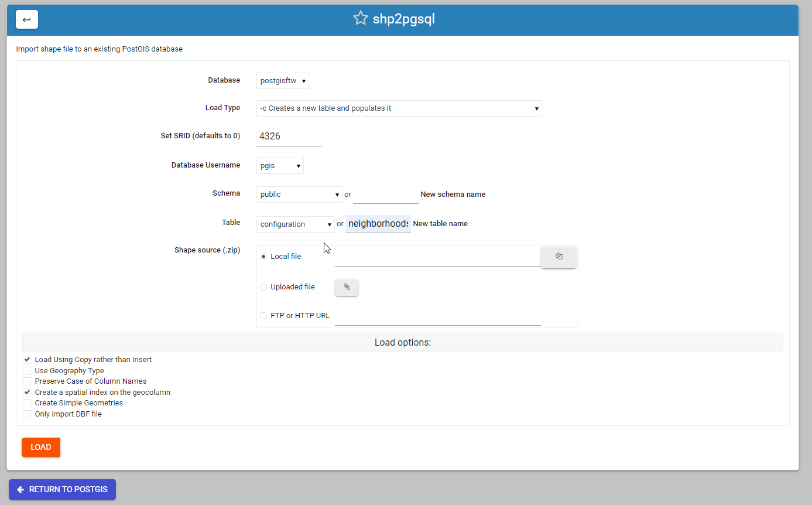Click the back arrow button in header
The height and width of the screenshot is (505, 812).
[27, 19]
